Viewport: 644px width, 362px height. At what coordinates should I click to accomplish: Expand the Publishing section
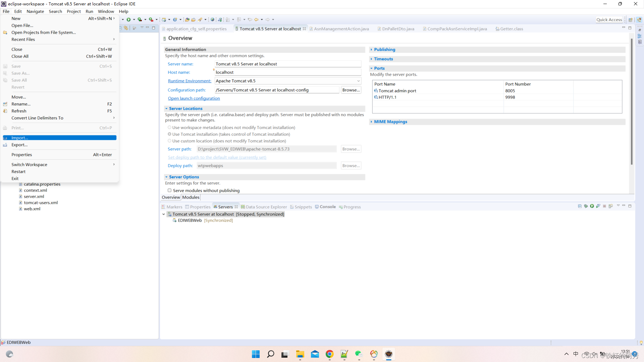point(384,49)
